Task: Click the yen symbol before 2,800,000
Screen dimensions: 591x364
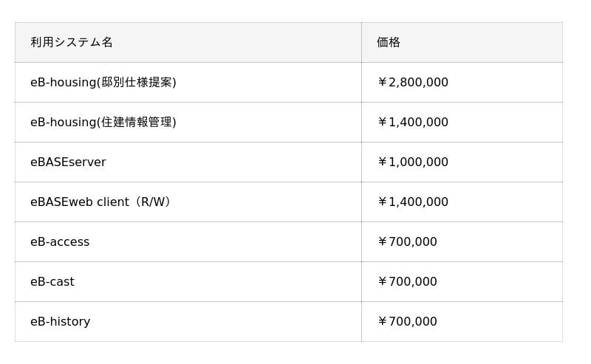Action: pyautogui.click(x=382, y=83)
